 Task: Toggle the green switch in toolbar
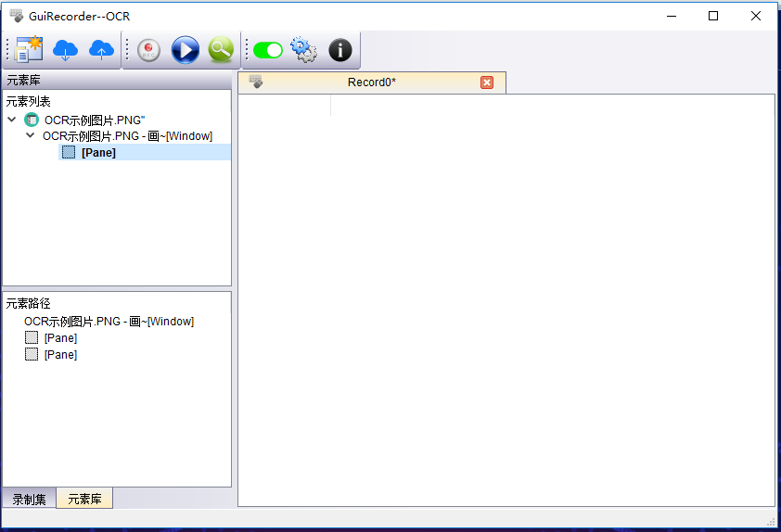pyautogui.click(x=268, y=50)
